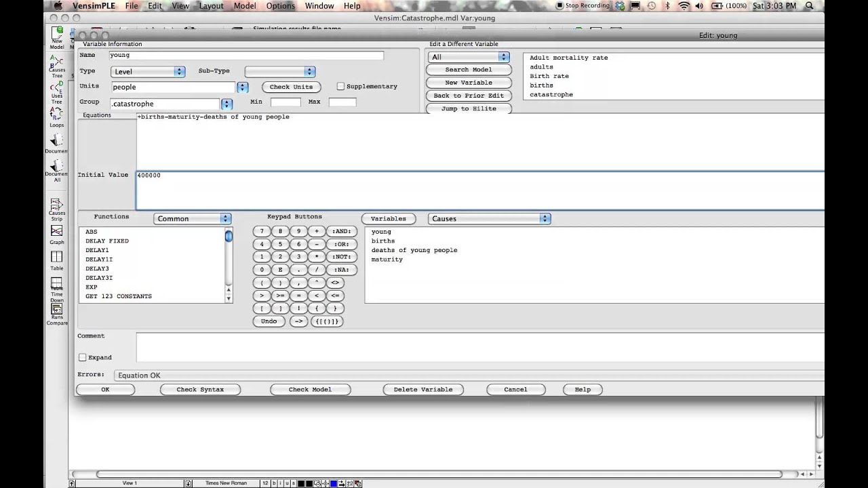Click the Undo keypad button

269,321
